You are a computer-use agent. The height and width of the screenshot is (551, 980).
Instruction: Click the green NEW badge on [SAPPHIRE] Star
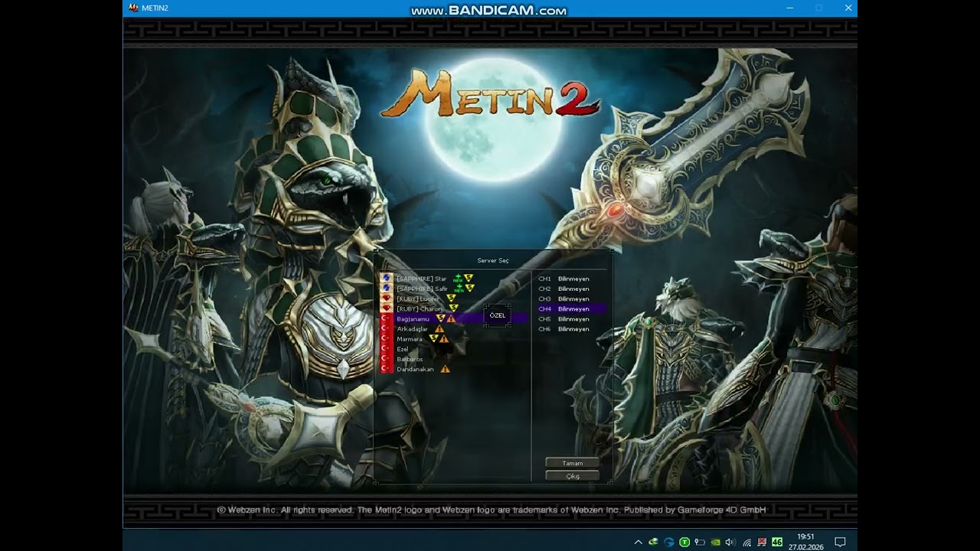point(458,279)
